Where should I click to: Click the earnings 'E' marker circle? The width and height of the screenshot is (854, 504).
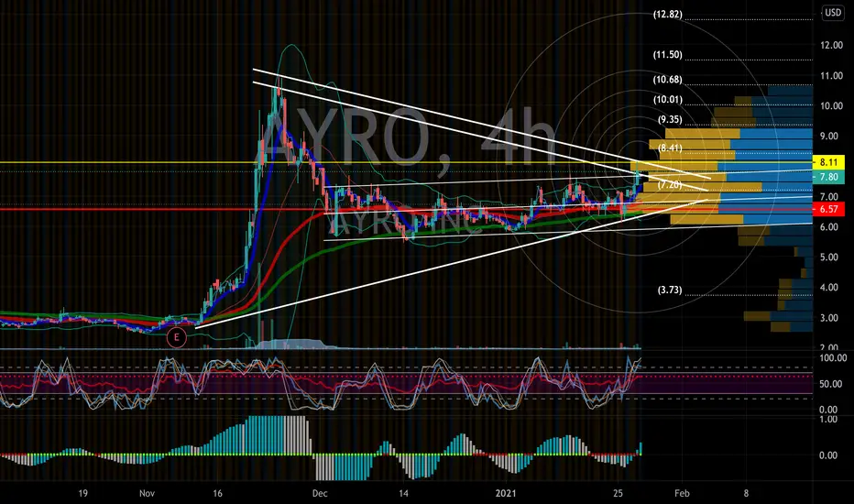tap(176, 337)
